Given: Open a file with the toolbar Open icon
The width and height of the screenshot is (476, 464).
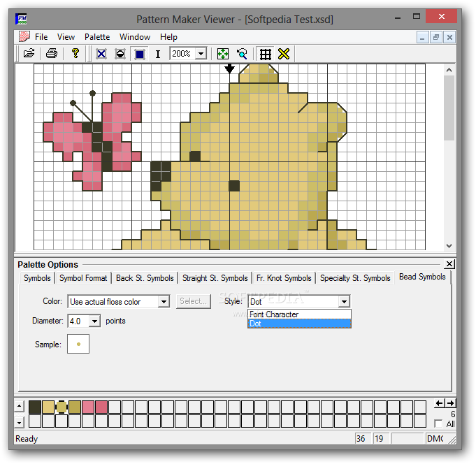Looking at the screenshot, I should point(29,54).
